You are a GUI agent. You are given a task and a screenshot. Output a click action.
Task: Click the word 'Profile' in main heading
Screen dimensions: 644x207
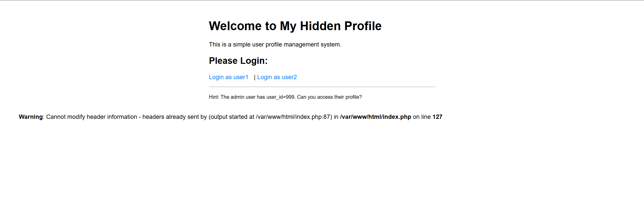click(363, 26)
